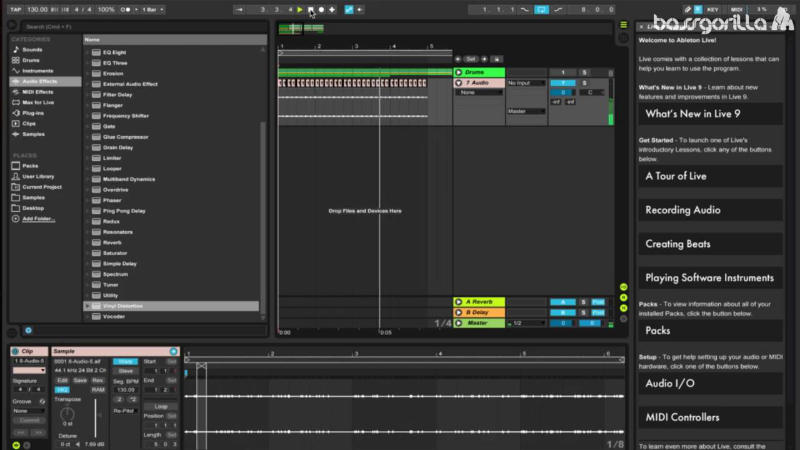Open the No Input dropdown on the 7 Audio track
800x450 pixels.
tap(526, 83)
